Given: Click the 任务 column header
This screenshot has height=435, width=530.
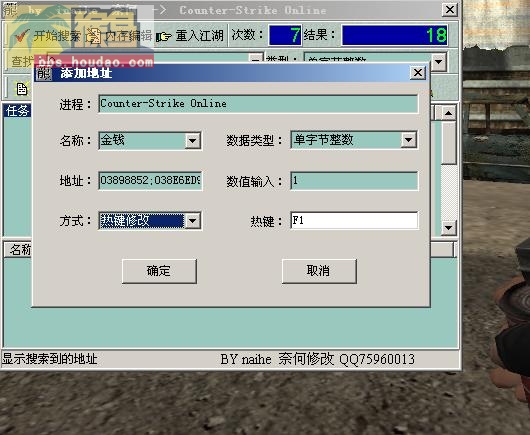Looking at the screenshot, I should 18,111.
